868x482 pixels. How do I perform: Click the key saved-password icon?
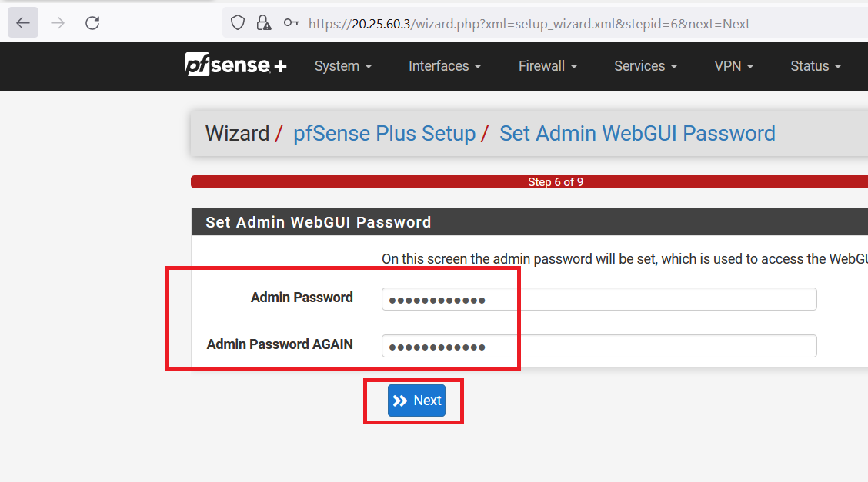[x=291, y=23]
